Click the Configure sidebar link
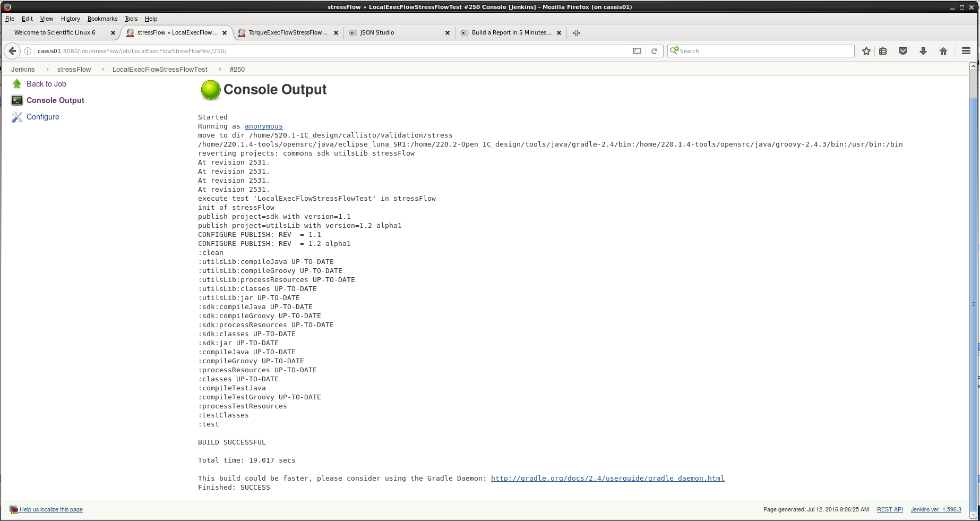This screenshot has width=980, height=521. (43, 117)
